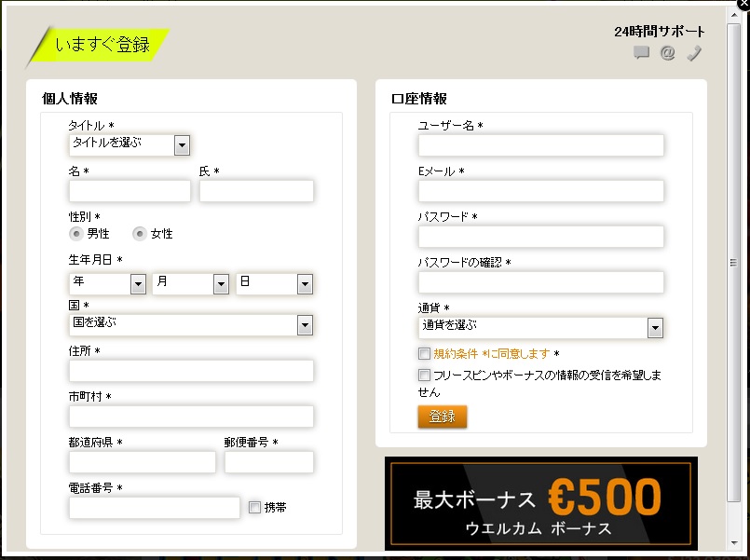Viewport: 750px width, 560px height.
Task: Focus the 名 first name field
Action: point(130,191)
